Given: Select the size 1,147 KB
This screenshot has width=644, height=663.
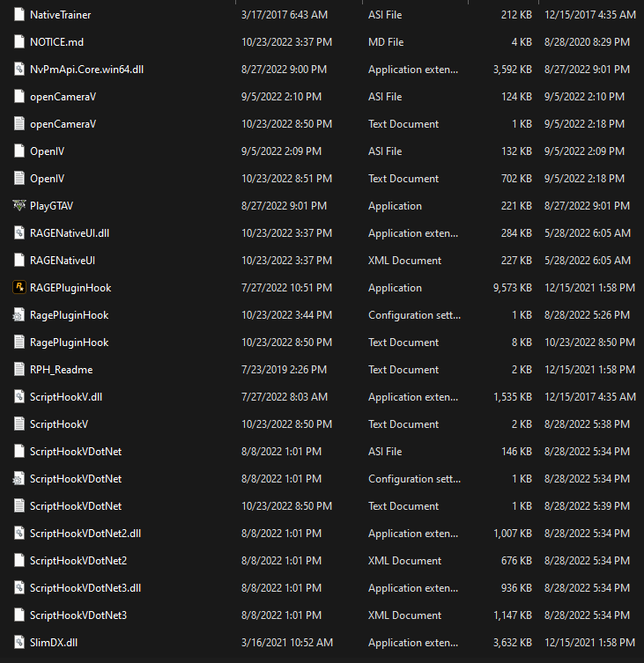Looking at the screenshot, I should point(513,615).
